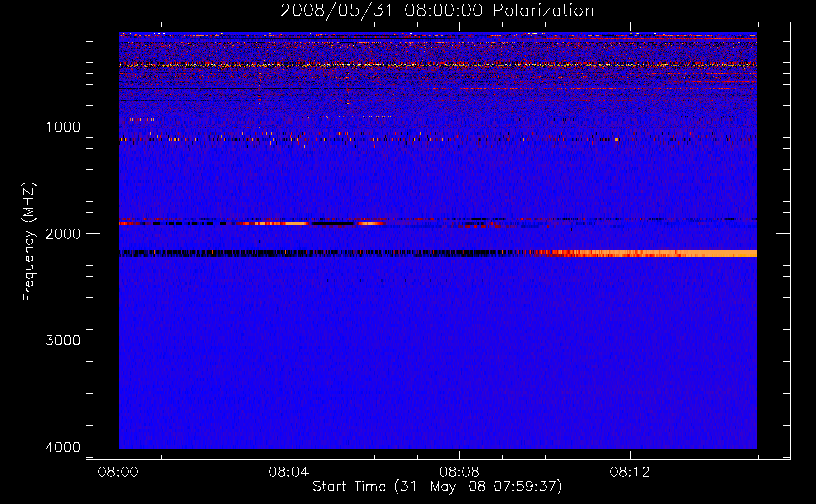The height and width of the screenshot is (504, 816).
Task: Click the 08:04 time tick label
Action: (x=289, y=472)
